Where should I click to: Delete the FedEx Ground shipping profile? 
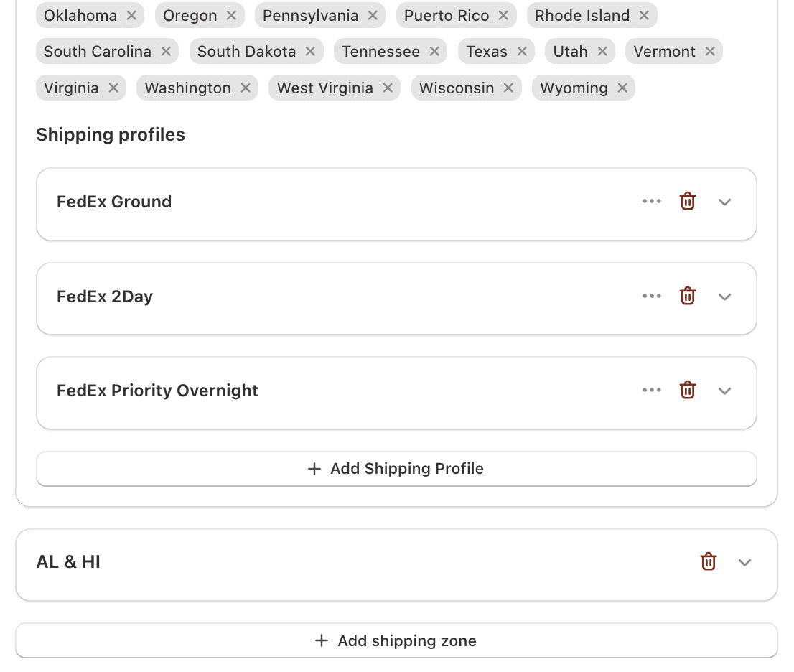pos(688,202)
